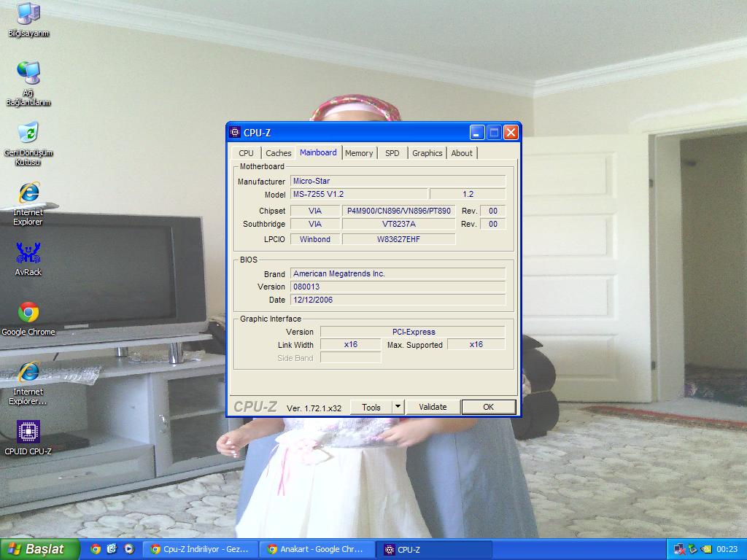Click the Tools button
The width and height of the screenshot is (747, 560).
point(371,407)
